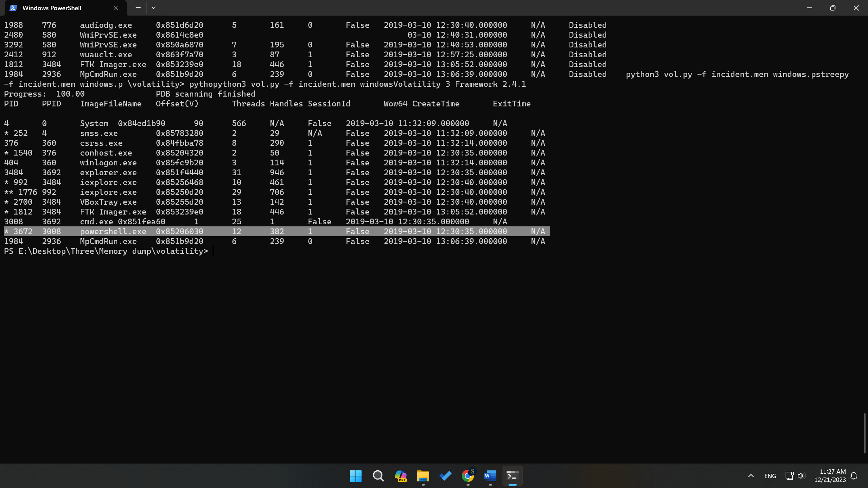Restore down the terminal window
The height and width of the screenshot is (488, 868).
(x=833, y=8)
